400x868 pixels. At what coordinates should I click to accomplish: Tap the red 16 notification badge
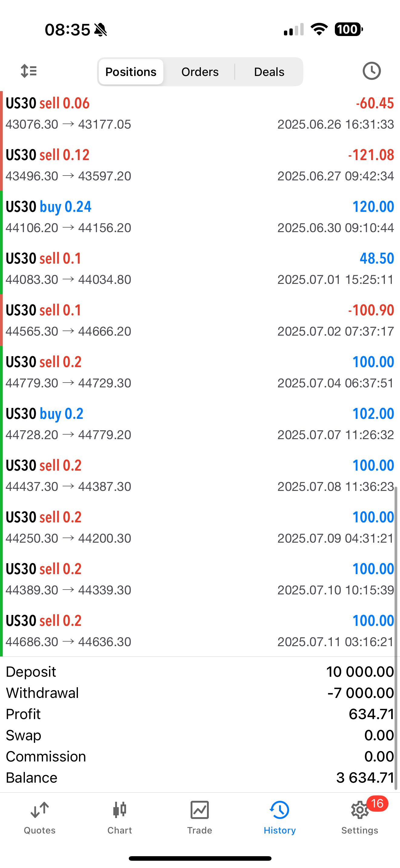[377, 804]
